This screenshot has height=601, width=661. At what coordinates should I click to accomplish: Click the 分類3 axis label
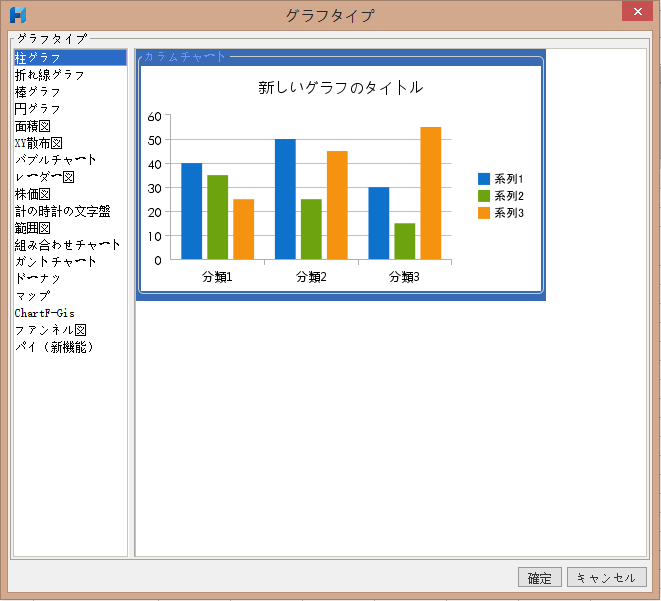pyautogui.click(x=404, y=277)
